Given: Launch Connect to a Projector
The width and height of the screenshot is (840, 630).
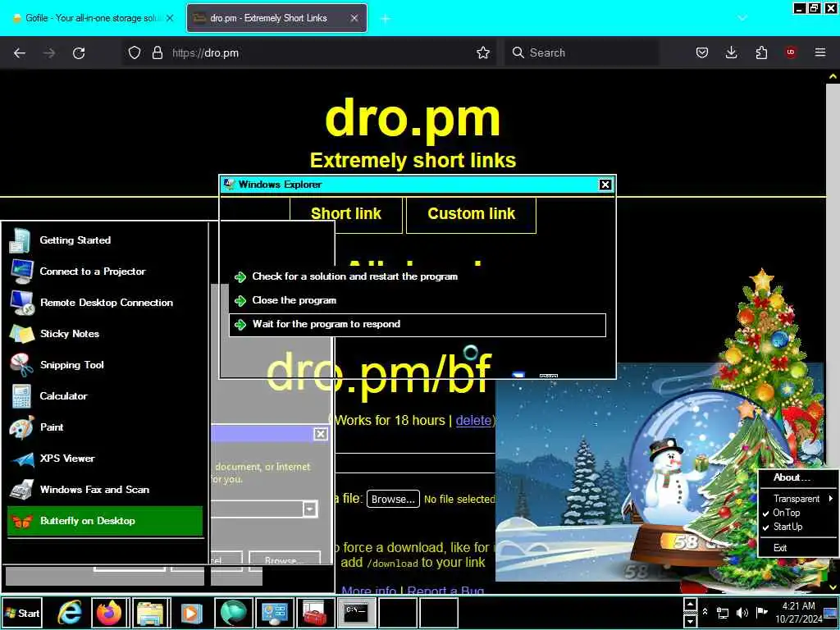Looking at the screenshot, I should 105,272.
